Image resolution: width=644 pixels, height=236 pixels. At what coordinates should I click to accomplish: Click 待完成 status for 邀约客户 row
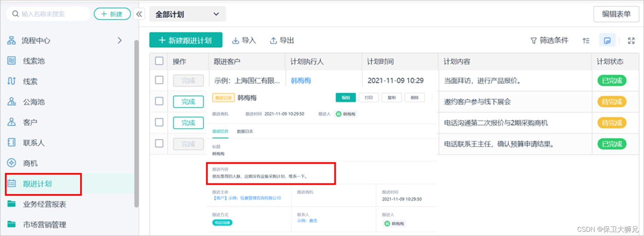[612, 102]
